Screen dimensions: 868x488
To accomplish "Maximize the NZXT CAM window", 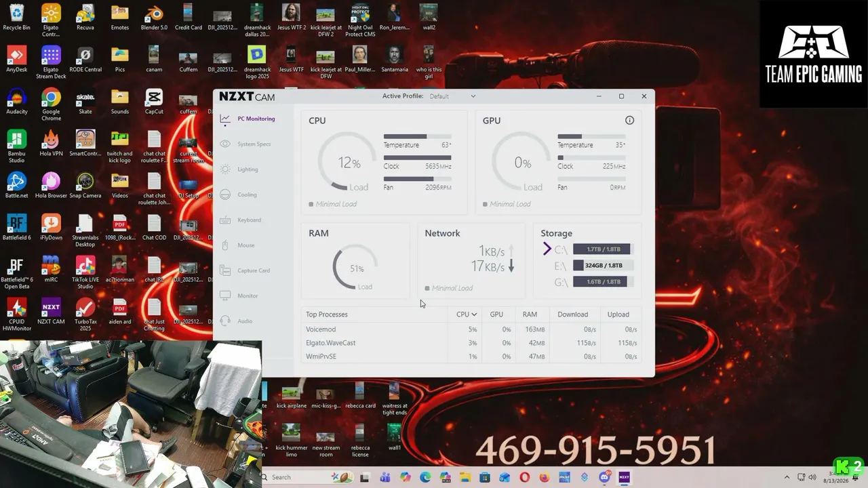I will [621, 96].
